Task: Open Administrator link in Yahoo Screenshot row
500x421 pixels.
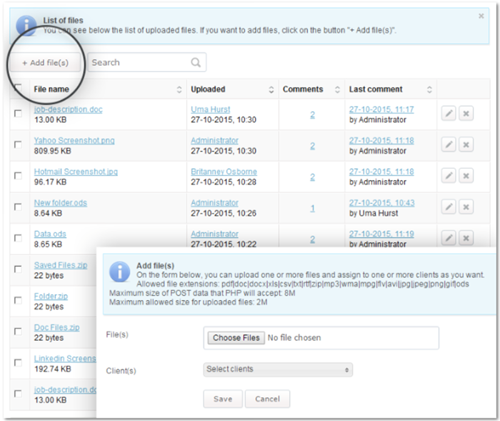Action: 214,140
